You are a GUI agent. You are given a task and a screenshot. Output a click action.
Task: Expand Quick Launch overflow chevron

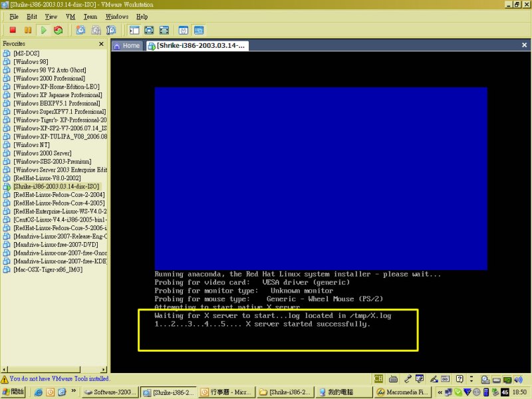pyautogui.click(x=74, y=390)
